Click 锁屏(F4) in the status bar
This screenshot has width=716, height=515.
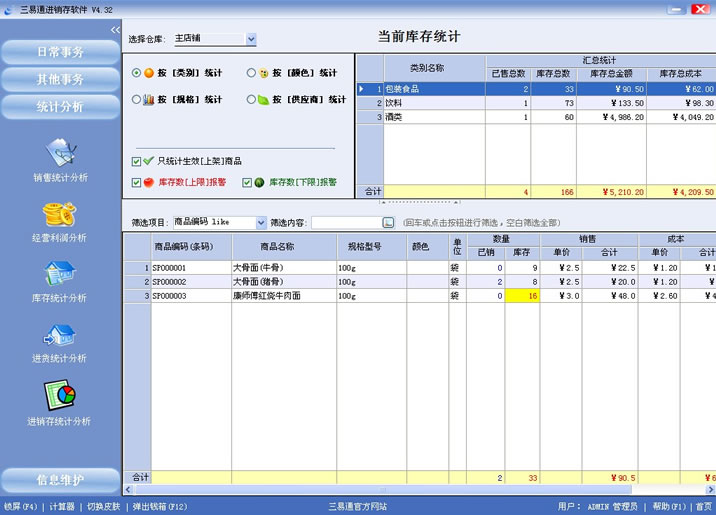20,506
